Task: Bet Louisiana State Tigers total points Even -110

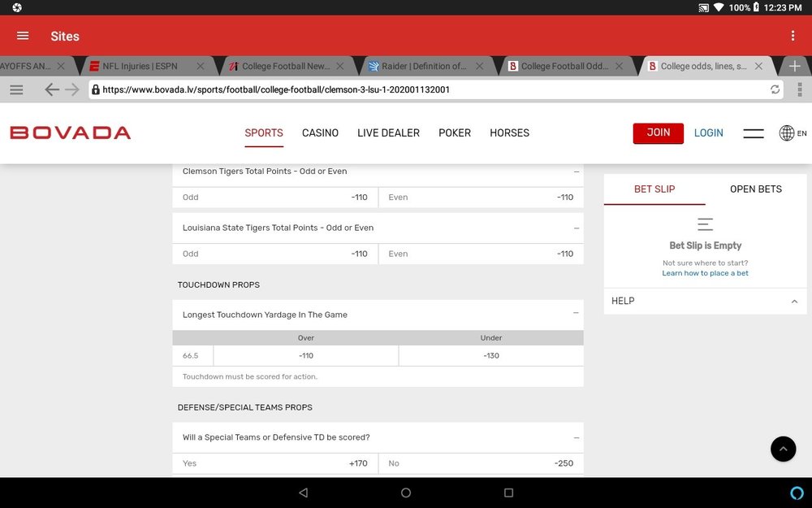Action: click(481, 254)
